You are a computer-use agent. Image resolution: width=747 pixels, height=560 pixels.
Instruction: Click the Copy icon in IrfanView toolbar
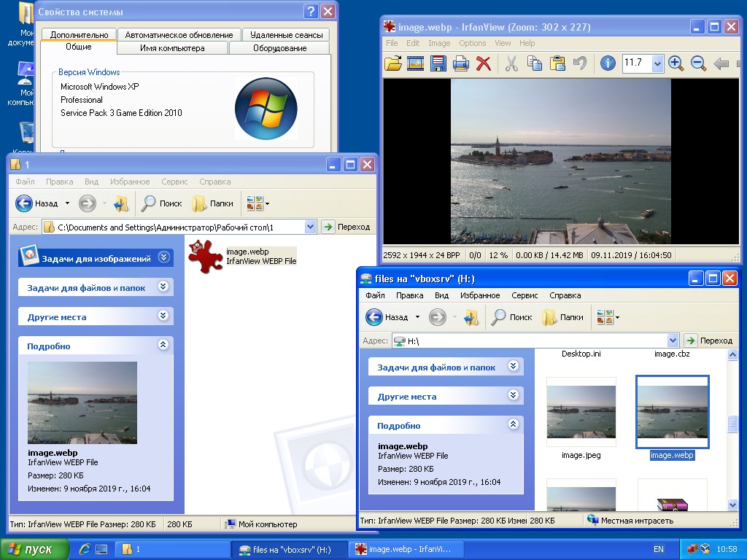point(534,63)
